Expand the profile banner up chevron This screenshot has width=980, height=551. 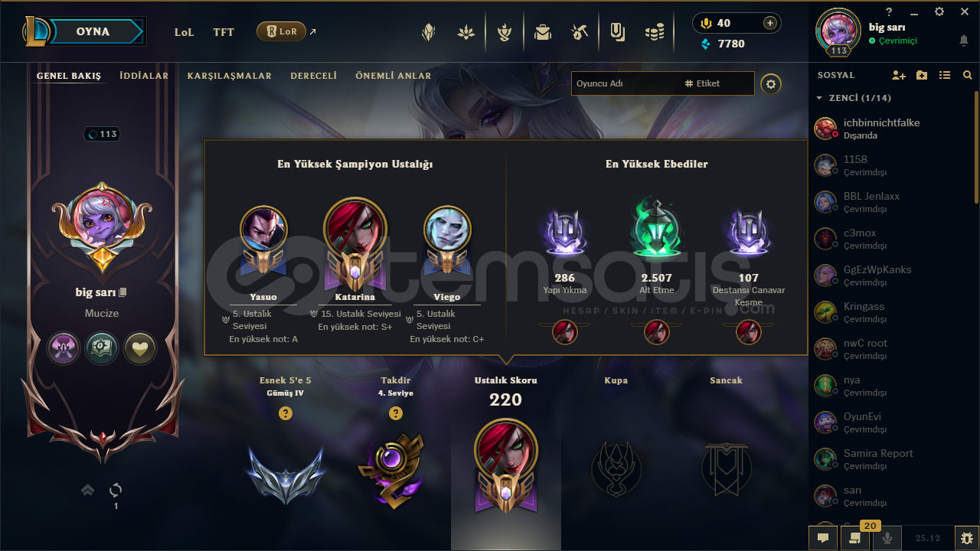pos(87,490)
